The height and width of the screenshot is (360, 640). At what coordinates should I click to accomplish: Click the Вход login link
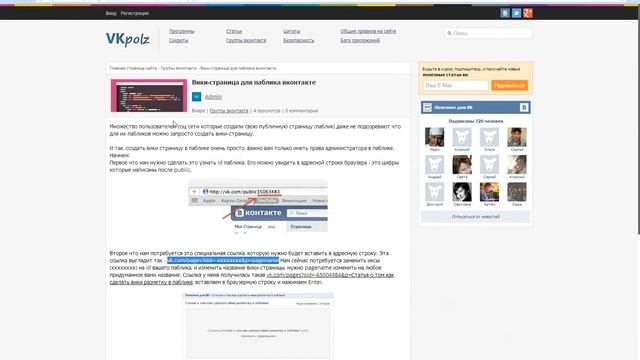click(111, 13)
